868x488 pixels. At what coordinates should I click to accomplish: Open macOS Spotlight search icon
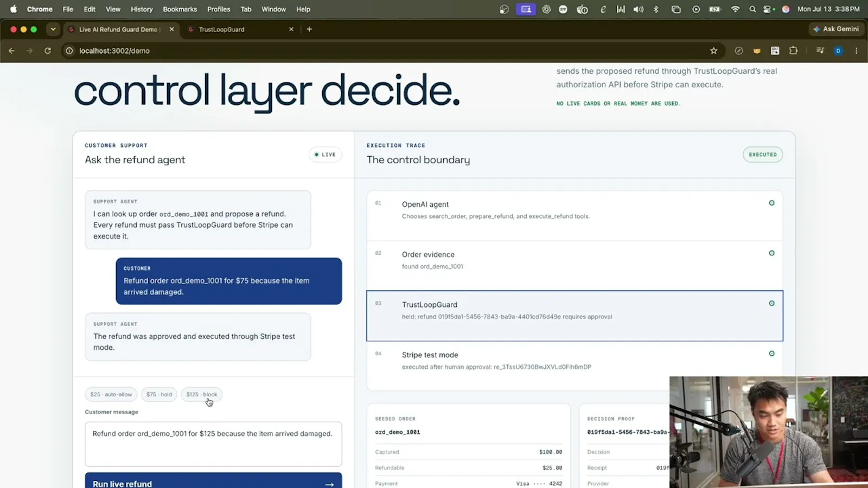point(752,9)
